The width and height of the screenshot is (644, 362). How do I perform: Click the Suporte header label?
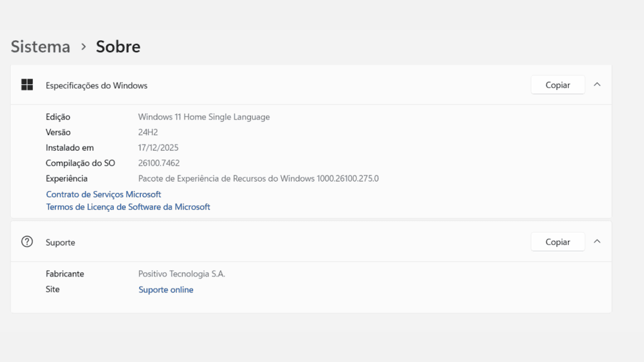pos(60,242)
